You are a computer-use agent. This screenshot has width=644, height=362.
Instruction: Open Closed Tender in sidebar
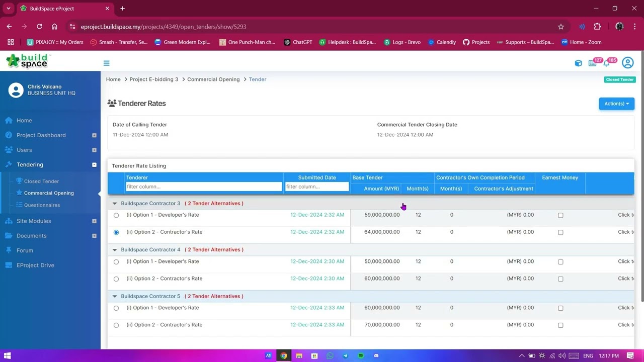tap(41, 182)
